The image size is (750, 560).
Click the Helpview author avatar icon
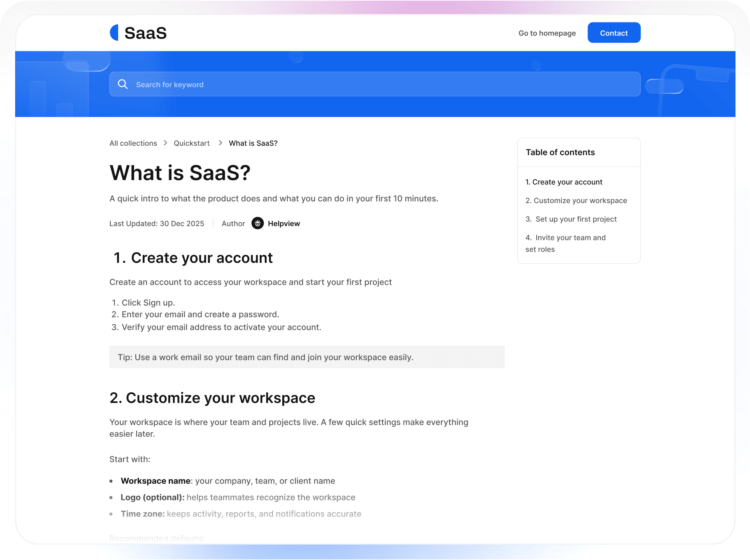(257, 224)
